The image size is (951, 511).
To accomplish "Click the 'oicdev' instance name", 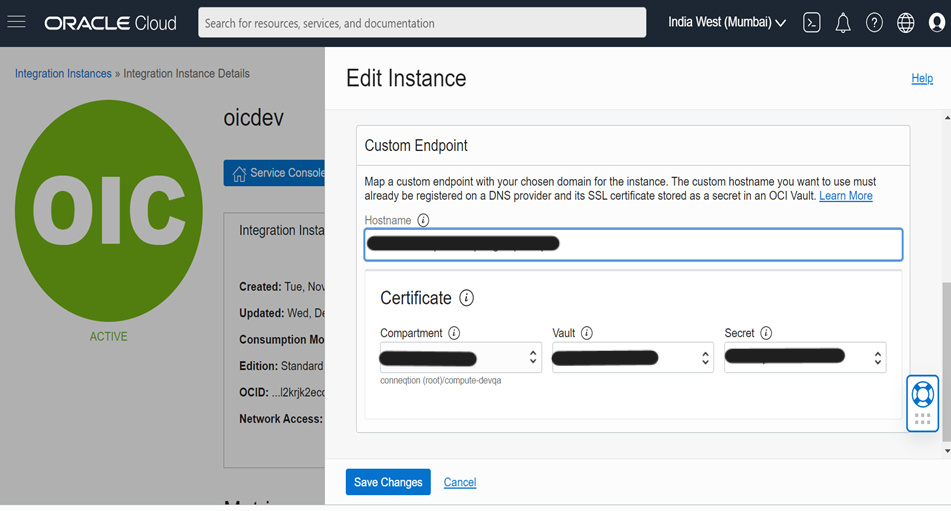I will point(254,118).
